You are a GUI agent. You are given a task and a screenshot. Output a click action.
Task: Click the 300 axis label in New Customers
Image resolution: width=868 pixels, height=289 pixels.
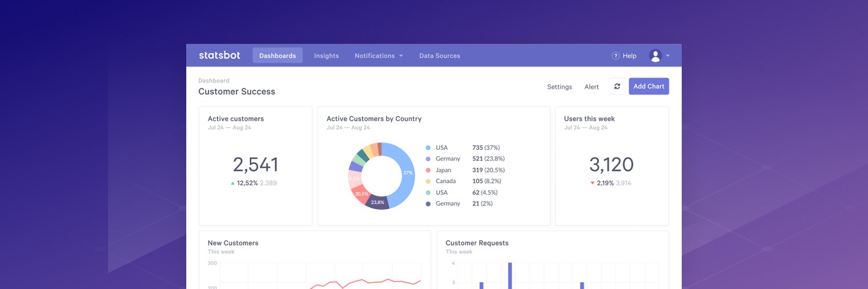click(212, 263)
